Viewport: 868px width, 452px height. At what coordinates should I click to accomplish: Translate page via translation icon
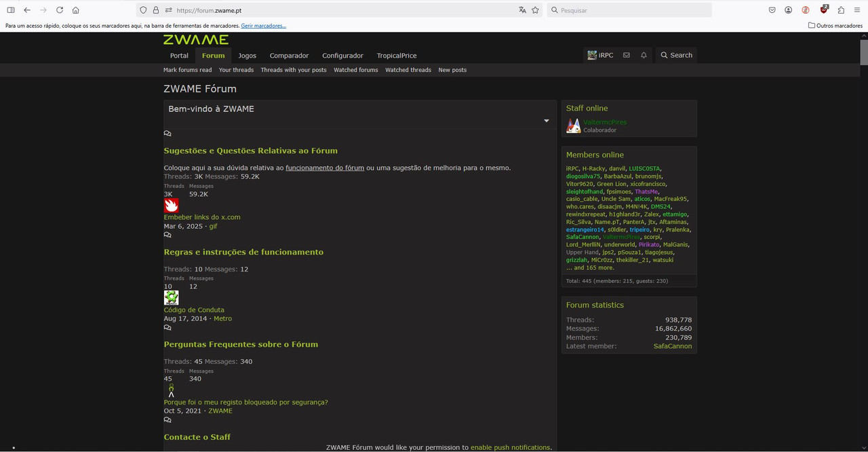pos(522,10)
